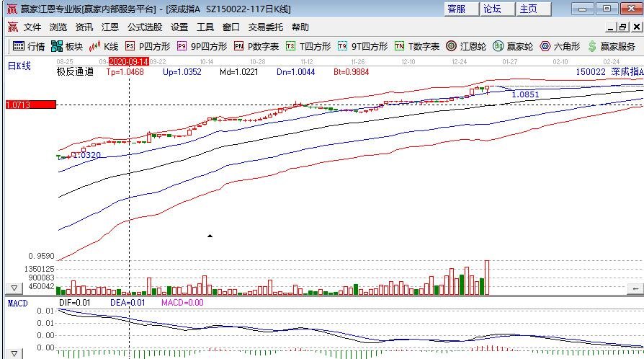The width and height of the screenshot is (644, 359).
Task: Click the 1.0851 high price label
Action: tap(525, 94)
